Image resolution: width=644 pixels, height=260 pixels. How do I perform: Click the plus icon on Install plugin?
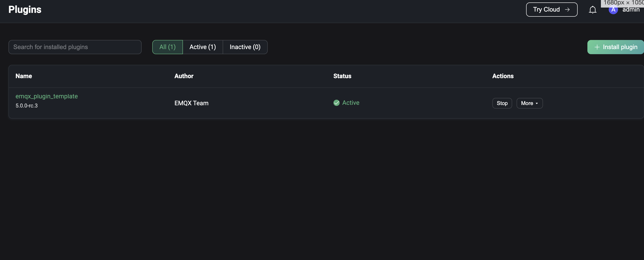(x=597, y=47)
